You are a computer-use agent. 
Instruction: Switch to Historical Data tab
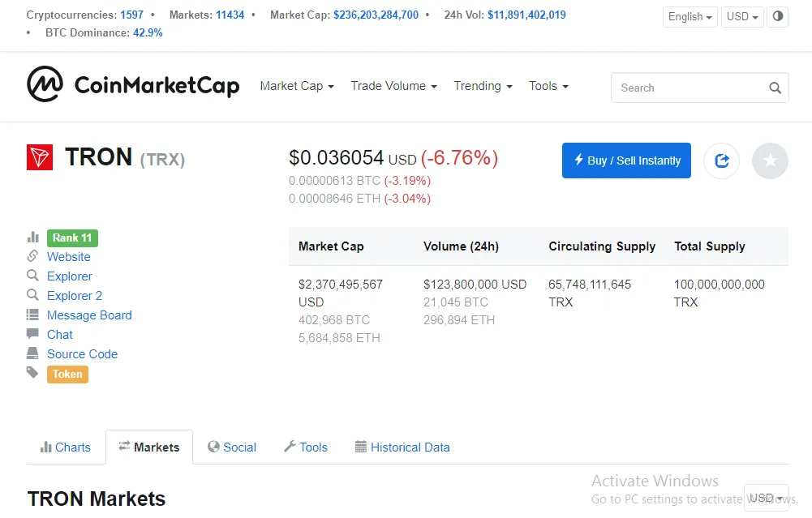[x=402, y=447]
